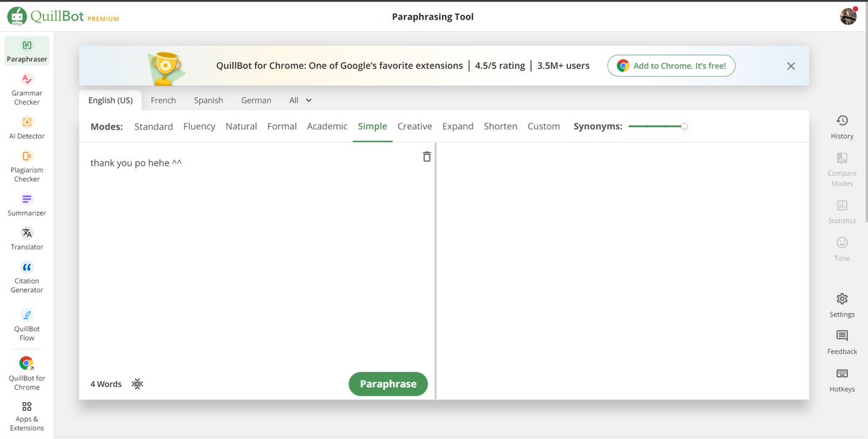
Task: Switch to Fluency mode
Action: click(200, 126)
